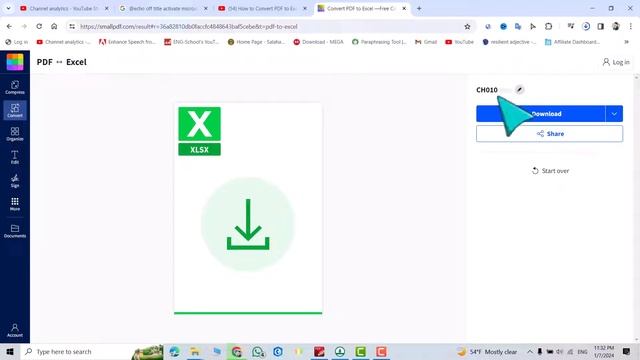The height and width of the screenshot is (360, 640).
Task: Close the Channel analytics tab
Action: (107, 8)
